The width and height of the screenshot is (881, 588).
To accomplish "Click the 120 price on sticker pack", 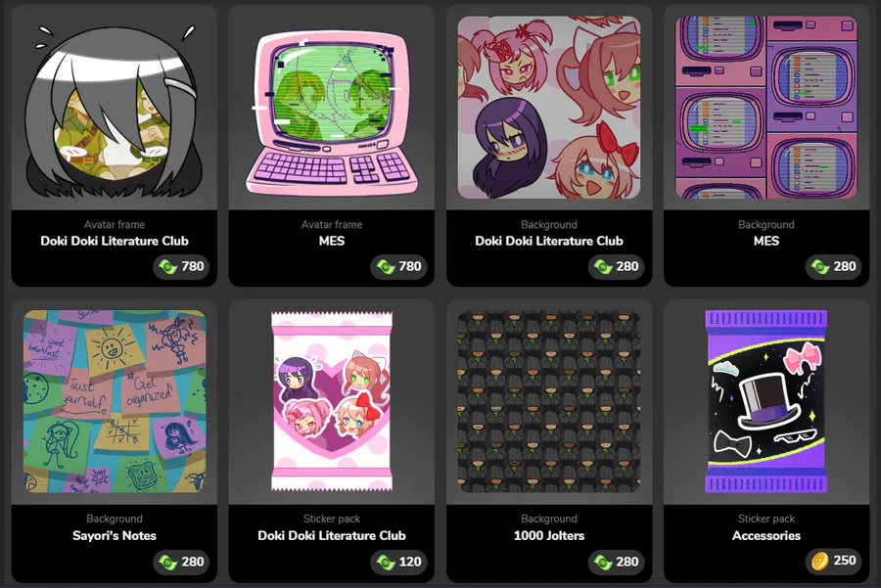I will [399, 562].
